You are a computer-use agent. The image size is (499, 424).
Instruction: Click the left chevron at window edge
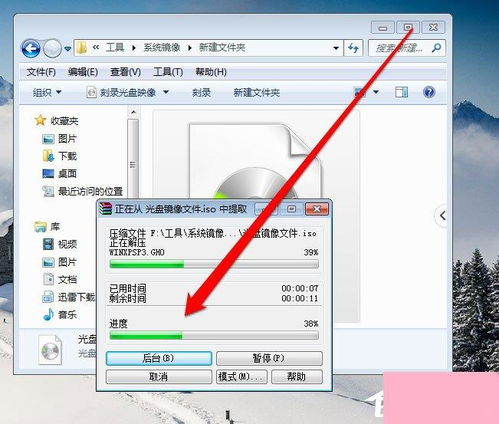(x=443, y=216)
